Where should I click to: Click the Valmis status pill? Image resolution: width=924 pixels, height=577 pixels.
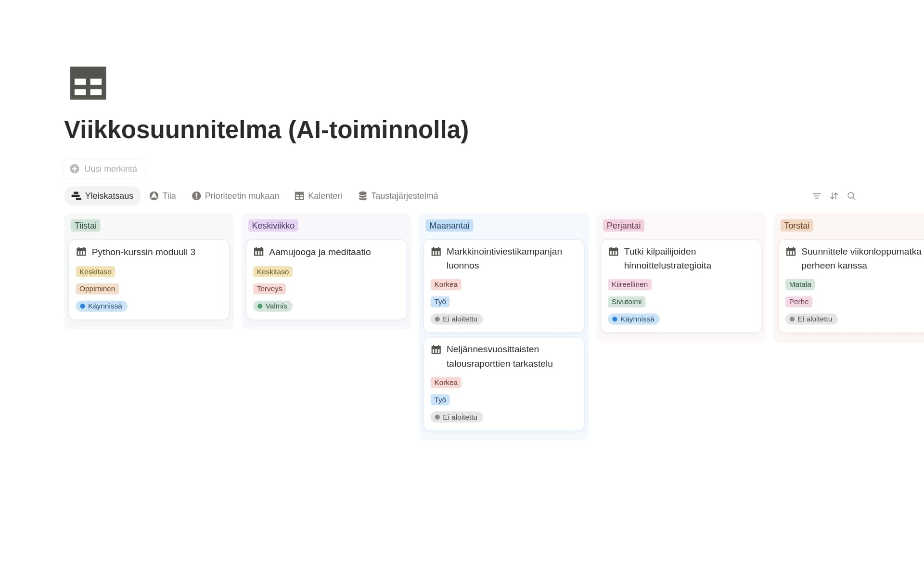coord(273,306)
